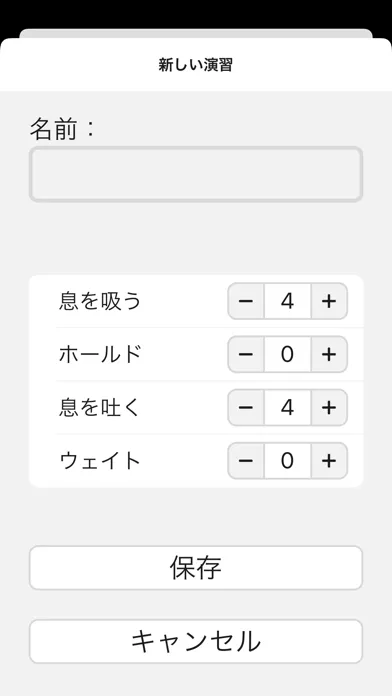Tap the 新しい演習 sheet title
Screen dimensions: 392x696
pos(196,65)
